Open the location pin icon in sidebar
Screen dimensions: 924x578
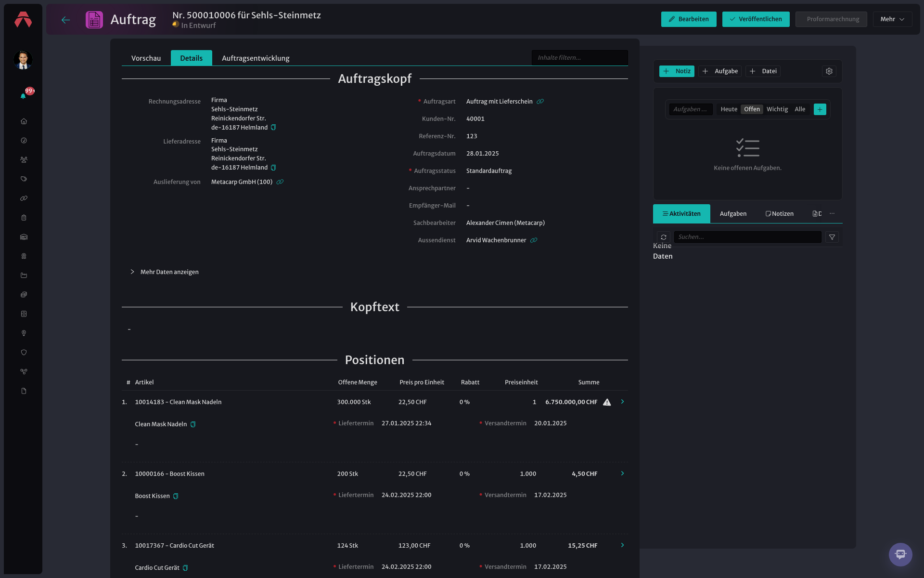click(x=24, y=333)
